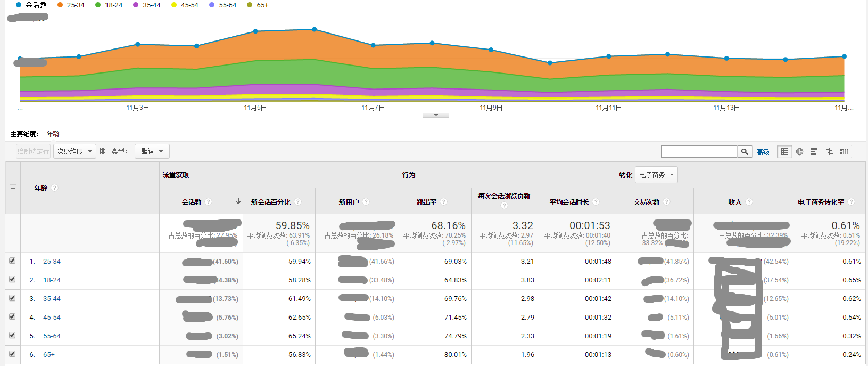
Task: Open the 默认 sort type dropdown
Action: tap(152, 152)
